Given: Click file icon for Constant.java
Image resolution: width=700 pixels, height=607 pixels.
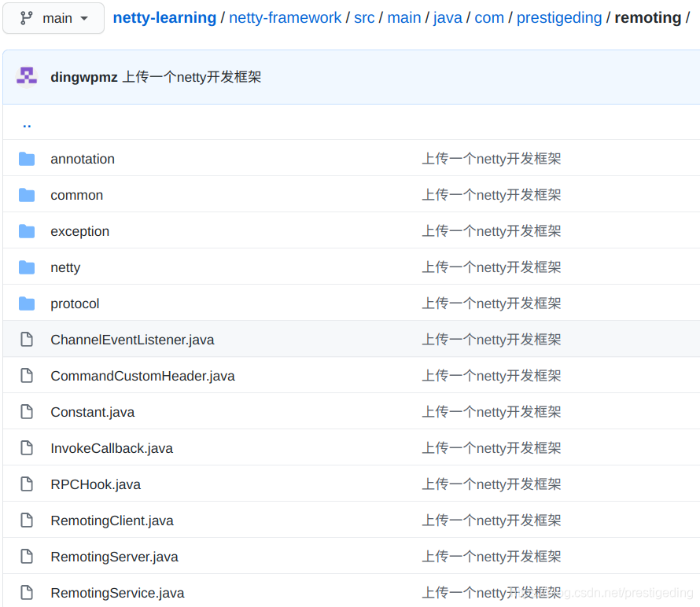Looking at the screenshot, I should 27,411.
